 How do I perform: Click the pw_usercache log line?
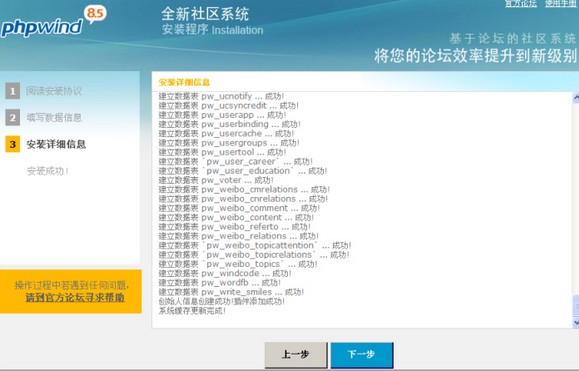click(226, 134)
